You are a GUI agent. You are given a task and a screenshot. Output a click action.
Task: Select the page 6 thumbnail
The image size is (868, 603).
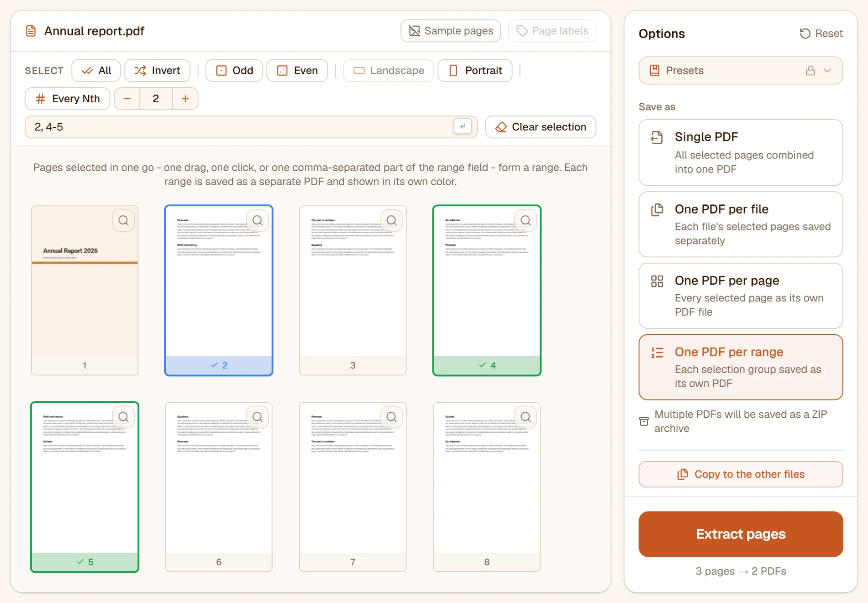coord(218,487)
